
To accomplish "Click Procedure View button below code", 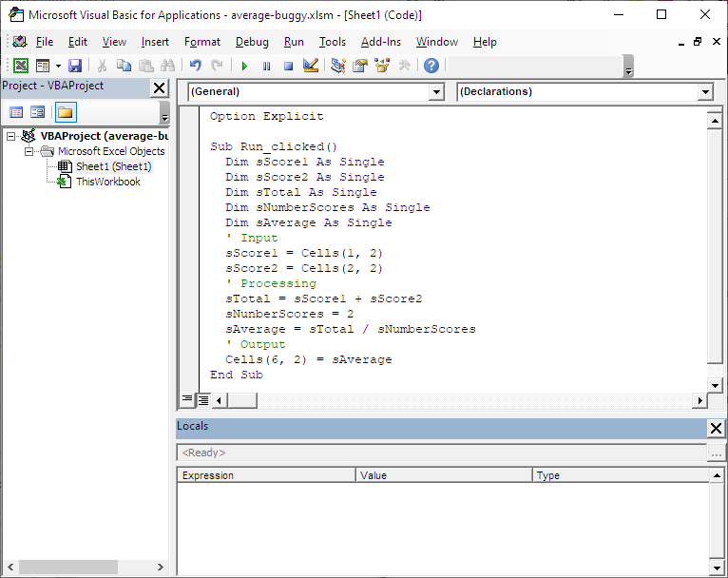I will (x=187, y=399).
